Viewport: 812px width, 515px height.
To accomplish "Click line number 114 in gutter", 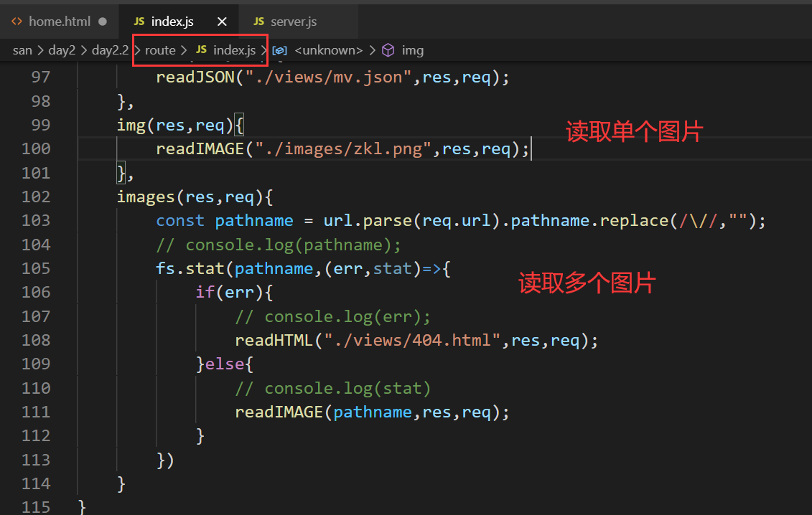I will click(x=36, y=483).
